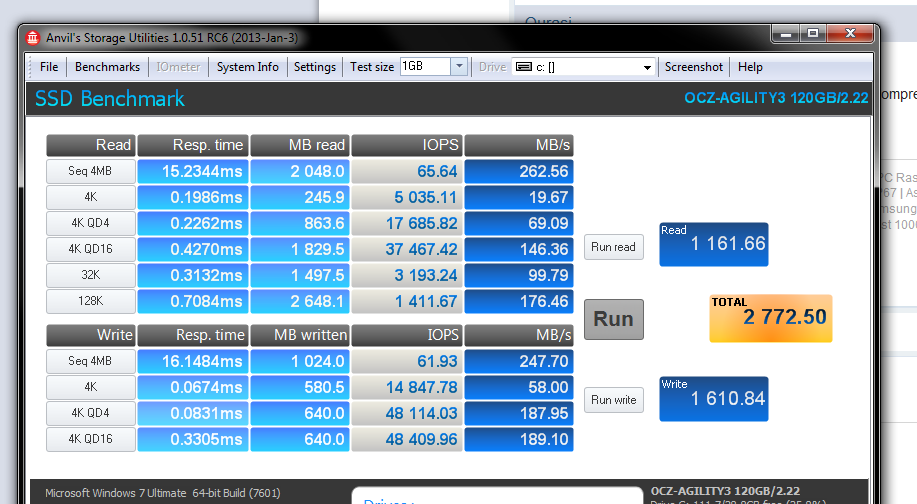Image resolution: width=917 pixels, height=504 pixels.
Task: Click the 5 035.11 IOPS cell
Action: pos(407,197)
